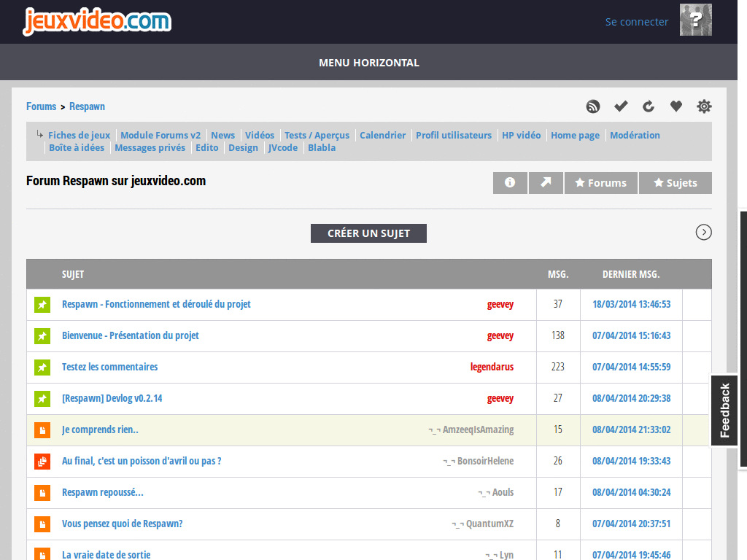Image resolution: width=747 pixels, height=560 pixels.
Task: Open topic Respawn - Fonctionnement et déroulé du projet
Action: coord(156,304)
